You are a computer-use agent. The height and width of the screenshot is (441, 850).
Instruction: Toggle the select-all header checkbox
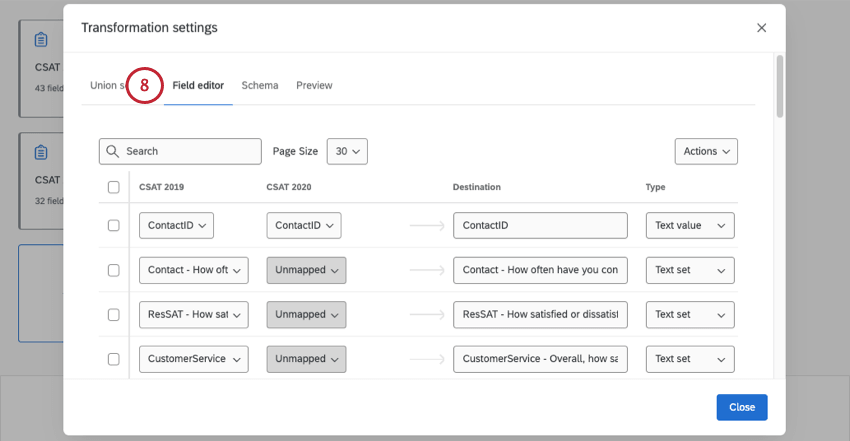point(113,187)
